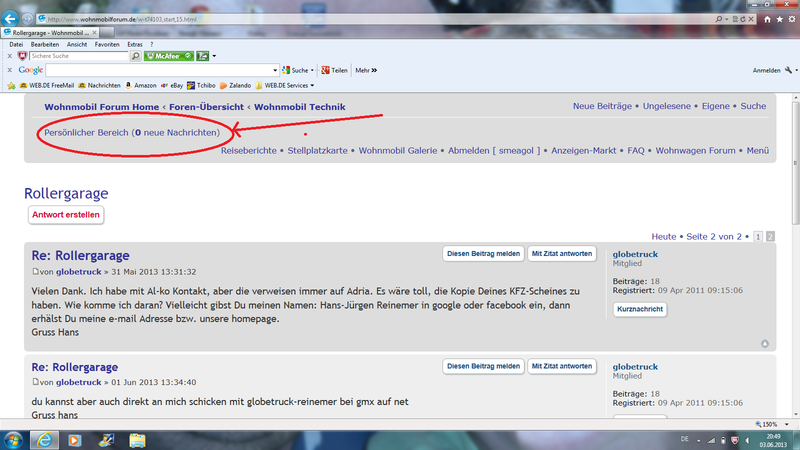800x450 pixels.
Task: Click the browser back arrow button
Action: click(10, 19)
